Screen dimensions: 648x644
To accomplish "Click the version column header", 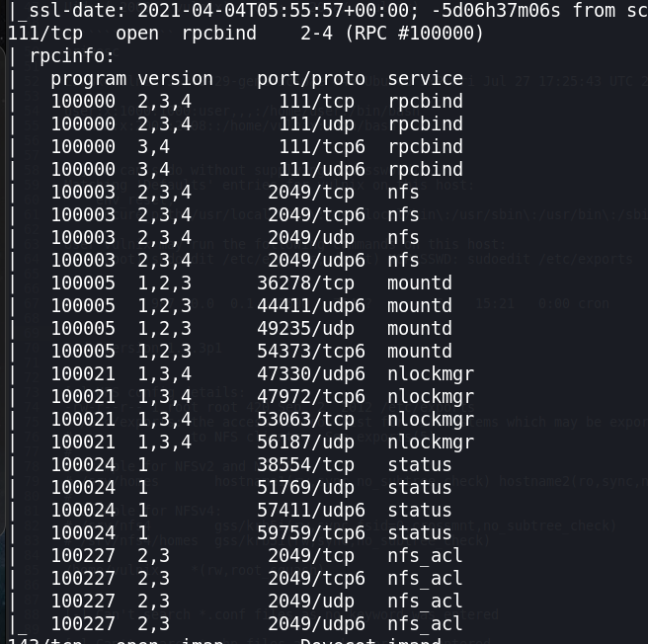I will (175, 78).
